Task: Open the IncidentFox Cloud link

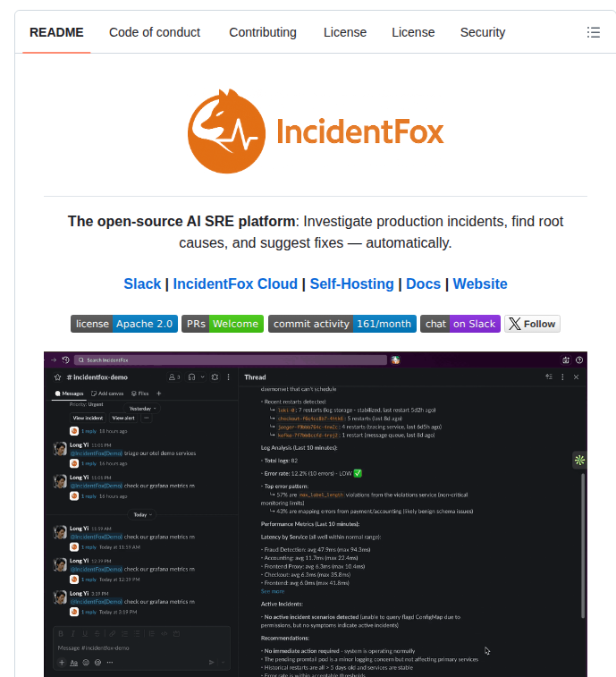Action: tap(235, 283)
